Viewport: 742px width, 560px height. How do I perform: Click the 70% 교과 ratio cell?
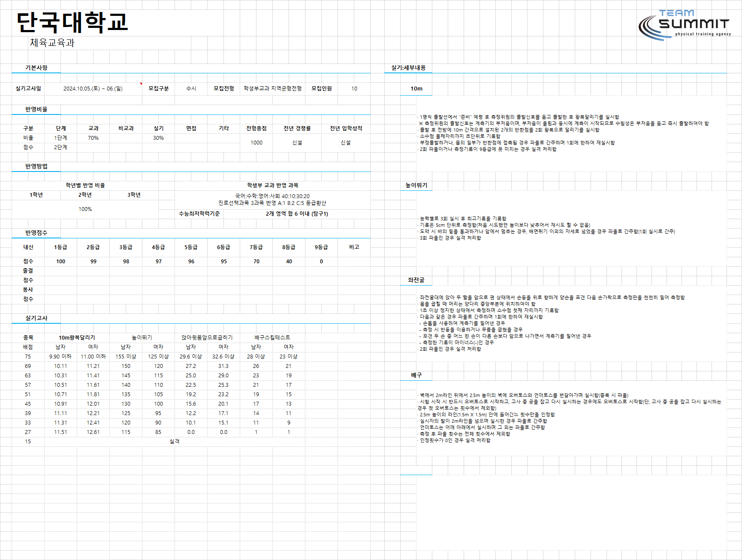coord(93,138)
